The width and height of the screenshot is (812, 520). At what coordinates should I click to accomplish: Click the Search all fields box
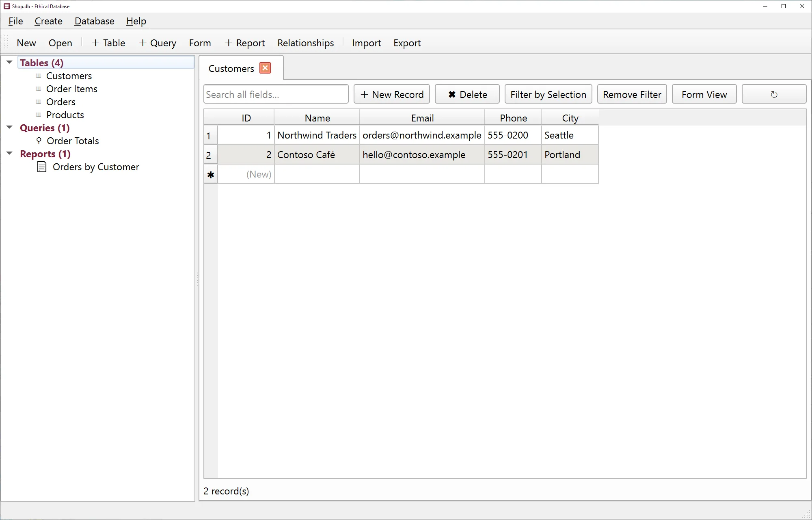(x=276, y=94)
